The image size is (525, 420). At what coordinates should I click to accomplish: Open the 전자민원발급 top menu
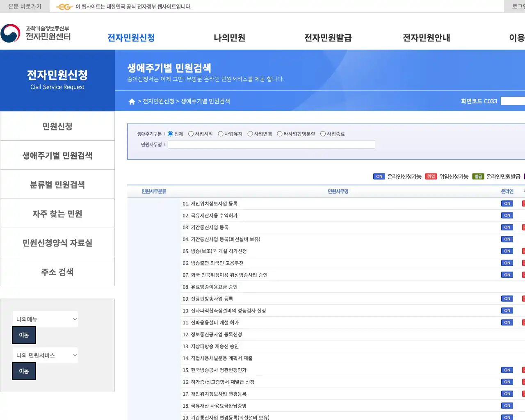(328, 38)
